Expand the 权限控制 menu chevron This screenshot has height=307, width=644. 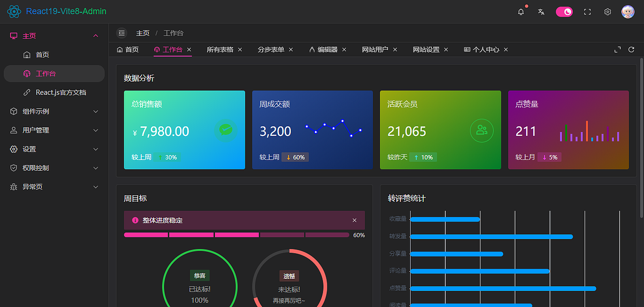[96, 168]
